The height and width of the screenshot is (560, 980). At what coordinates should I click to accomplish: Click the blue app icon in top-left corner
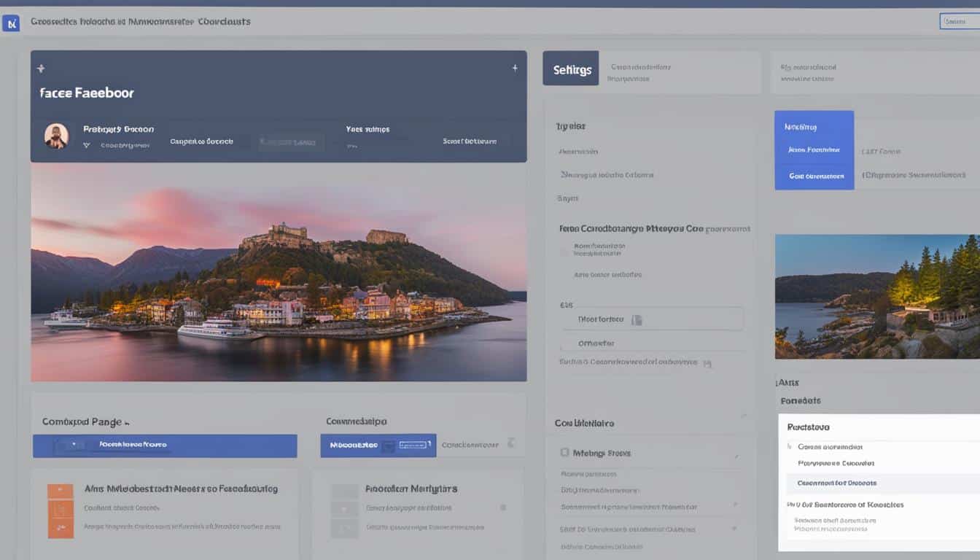[12, 22]
